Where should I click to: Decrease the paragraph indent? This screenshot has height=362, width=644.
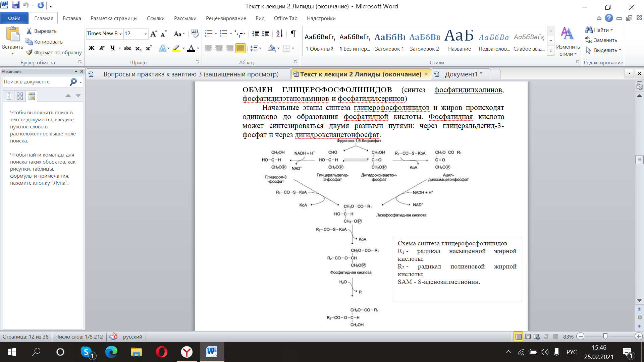[256, 34]
